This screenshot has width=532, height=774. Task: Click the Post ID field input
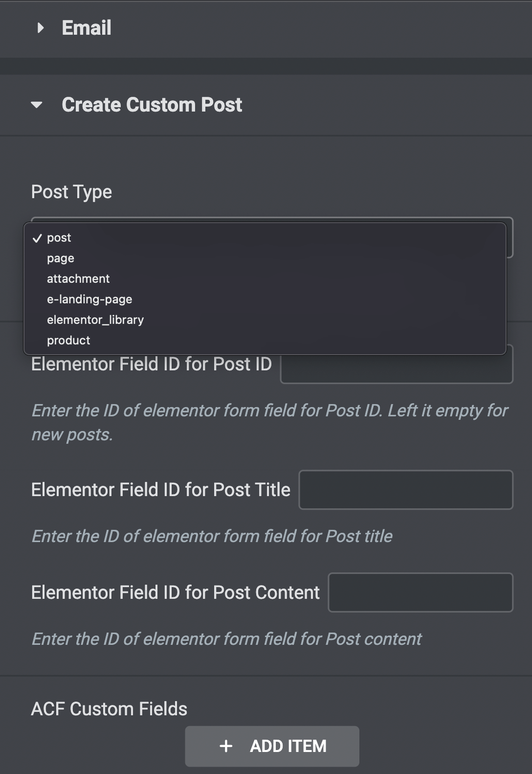(x=397, y=368)
